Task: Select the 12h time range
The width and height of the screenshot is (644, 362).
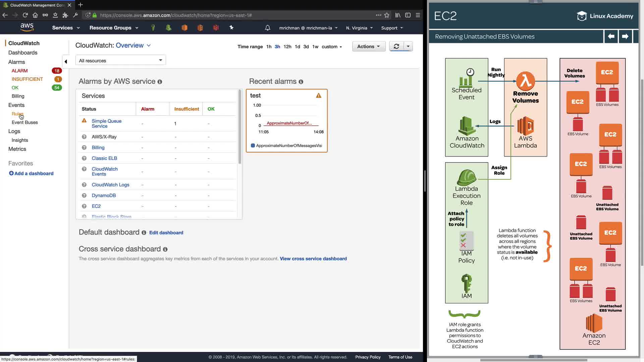Action: coord(287,47)
